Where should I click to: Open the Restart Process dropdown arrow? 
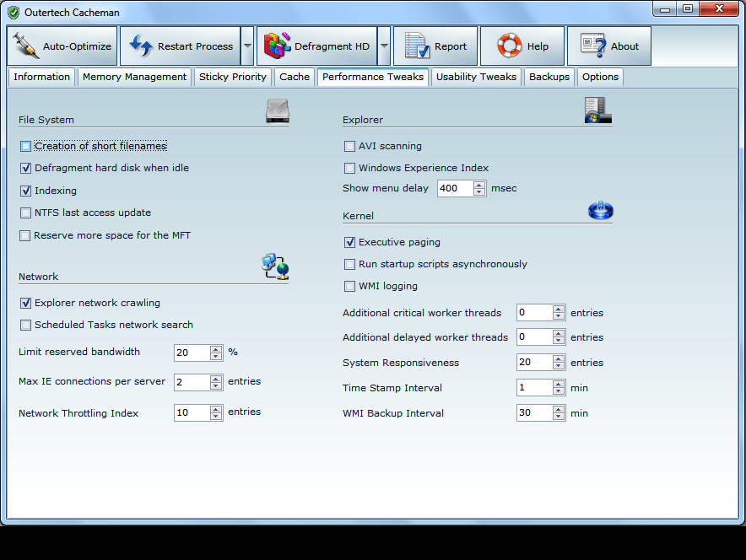click(x=247, y=46)
